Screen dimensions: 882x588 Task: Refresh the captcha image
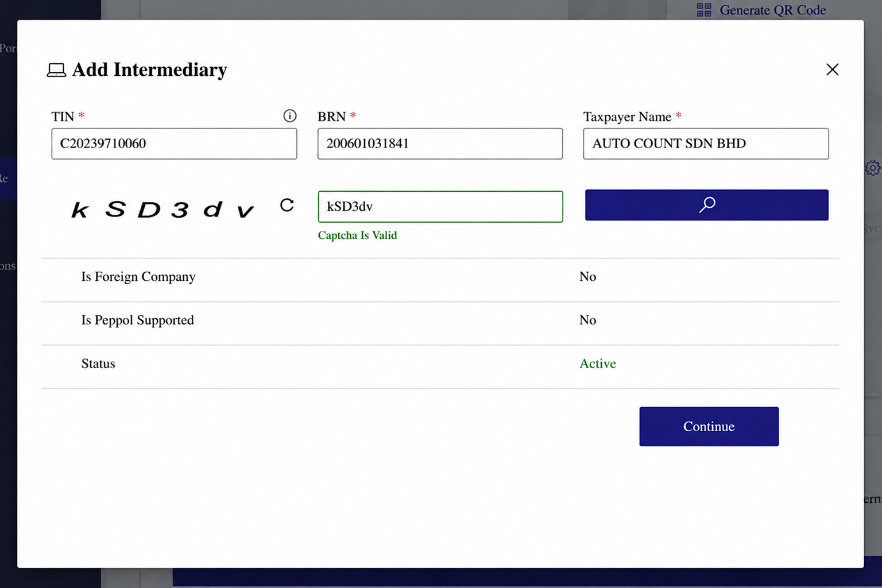tap(287, 205)
